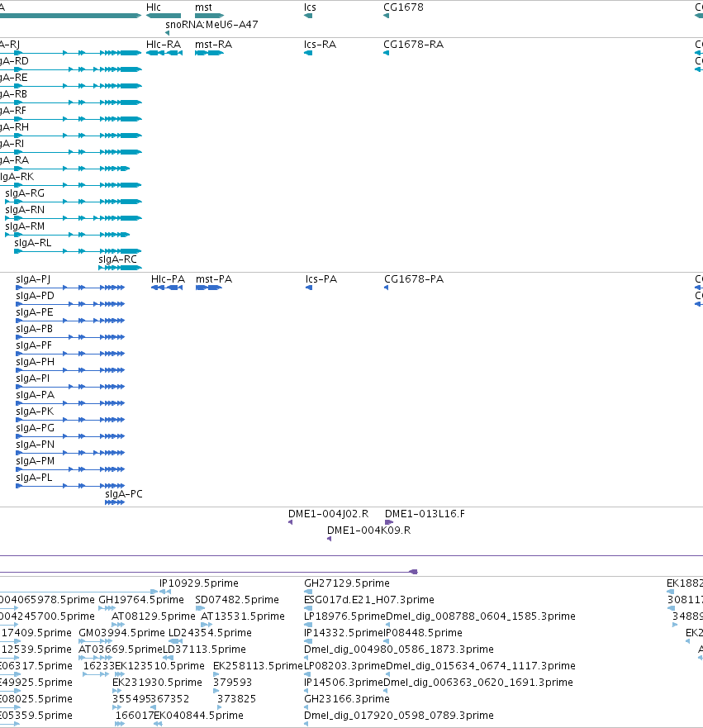This screenshot has width=703, height=728.
Task: Click the slgA-PI protein label
Action: click(x=32, y=378)
